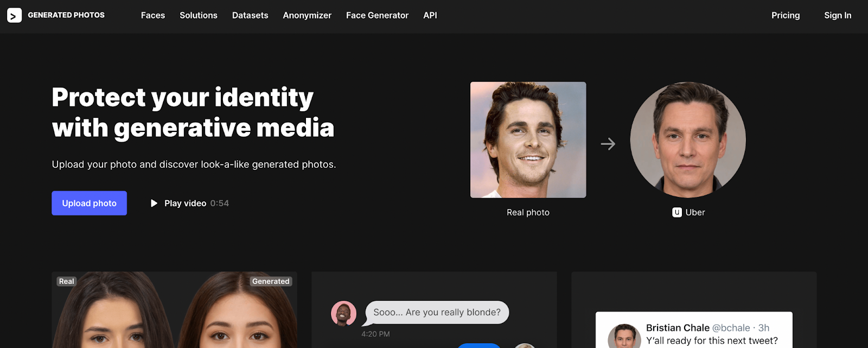The image size is (868, 348).
Task: Click the Generated badge on face comparison
Action: [271, 281]
